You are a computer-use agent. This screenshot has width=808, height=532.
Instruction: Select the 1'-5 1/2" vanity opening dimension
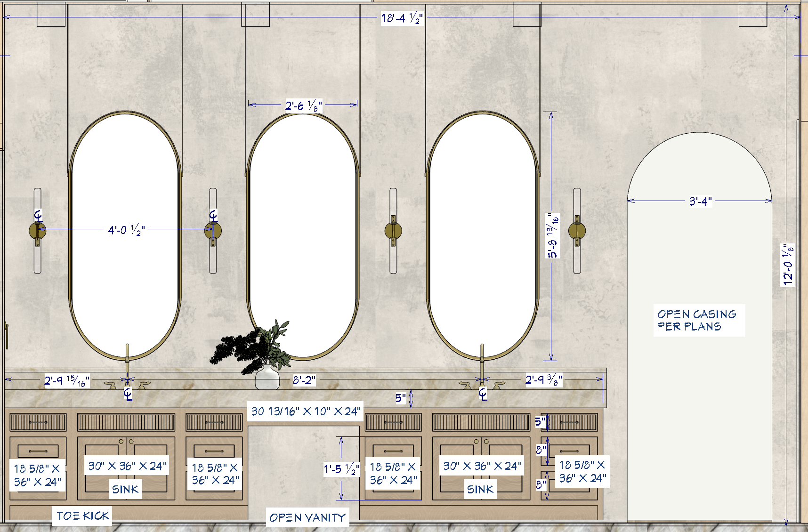point(342,469)
